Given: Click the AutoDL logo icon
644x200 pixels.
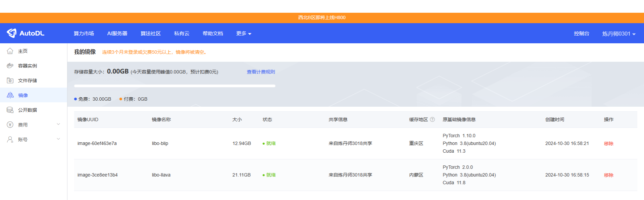Looking at the screenshot, I should 11,33.
